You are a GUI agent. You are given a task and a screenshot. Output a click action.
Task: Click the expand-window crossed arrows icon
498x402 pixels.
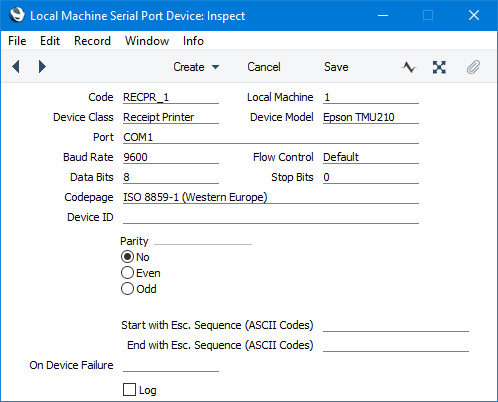[439, 67]
